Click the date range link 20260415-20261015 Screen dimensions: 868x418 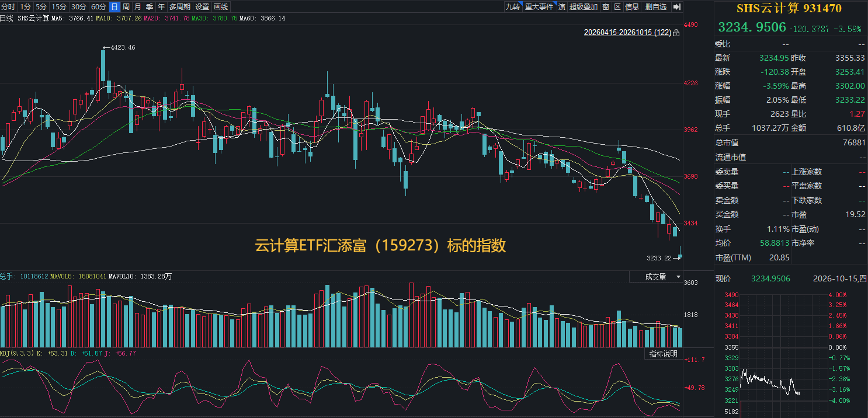coord(627,33)
